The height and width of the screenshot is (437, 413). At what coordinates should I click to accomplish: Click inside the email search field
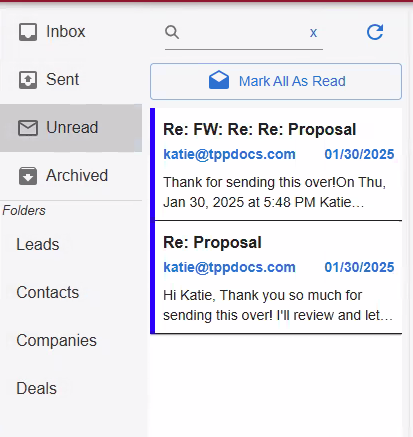click(243, 33)
